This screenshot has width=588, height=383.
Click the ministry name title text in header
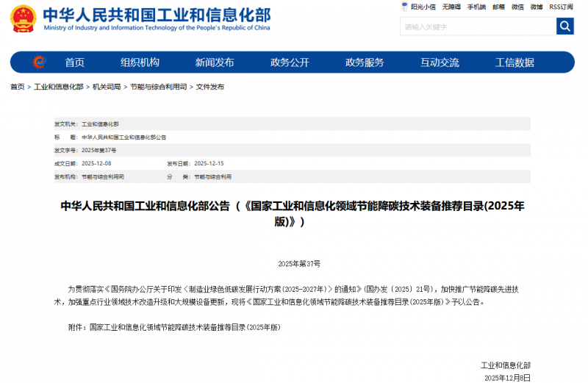157,15
